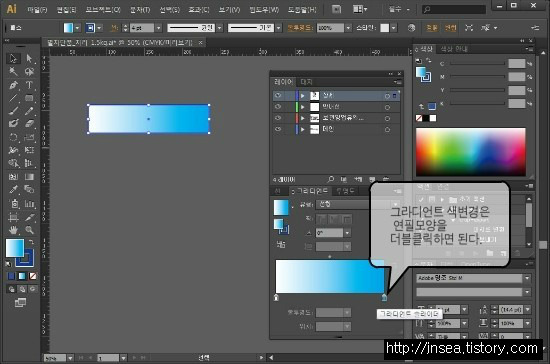
Task: Toggle visibility of the red-marked layer
Action: point(278,118)
